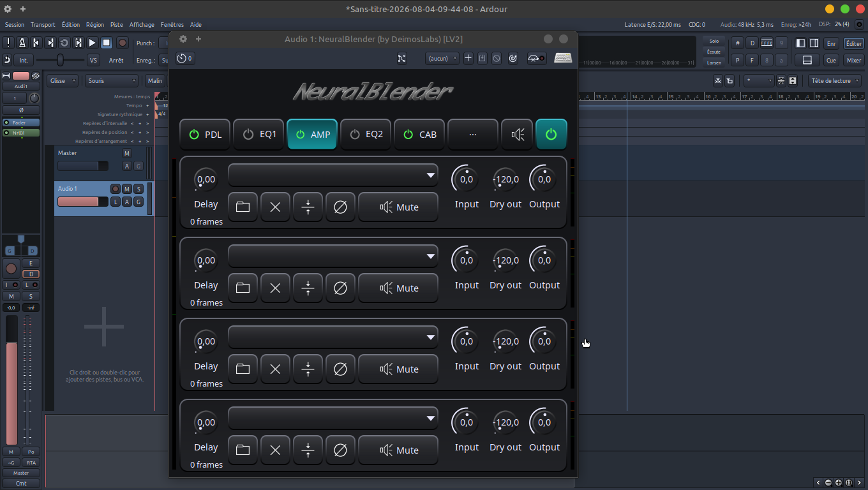Expand the third slot's model dropdown
868x490 pixels.
[x=333, y=337]
